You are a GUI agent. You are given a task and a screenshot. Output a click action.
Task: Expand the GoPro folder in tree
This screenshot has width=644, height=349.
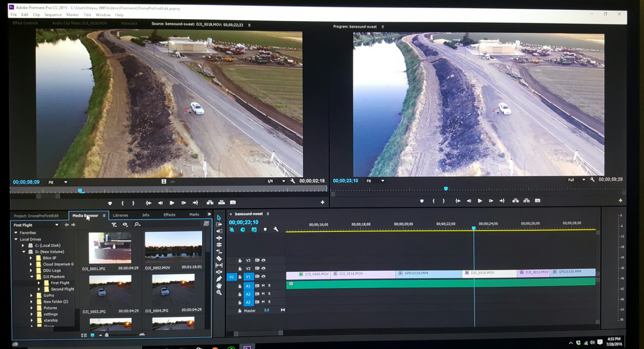tap(31, 295)
